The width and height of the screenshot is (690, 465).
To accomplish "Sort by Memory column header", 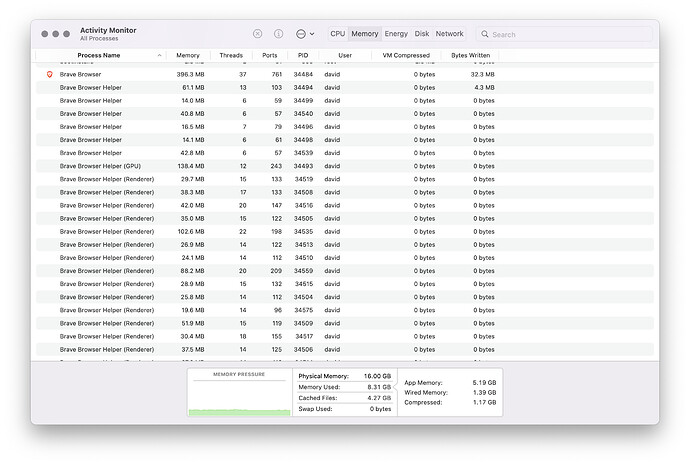I will click(188, 55).
